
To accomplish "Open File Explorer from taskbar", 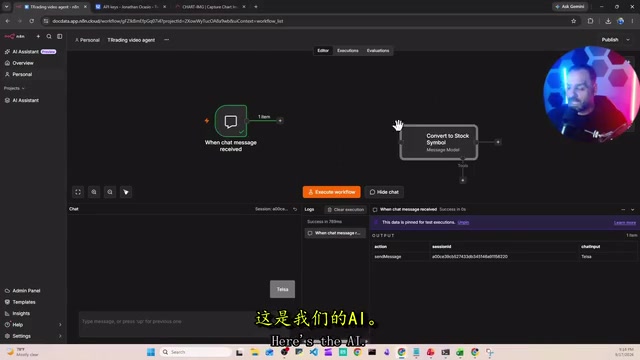I will tap(255, 352).
